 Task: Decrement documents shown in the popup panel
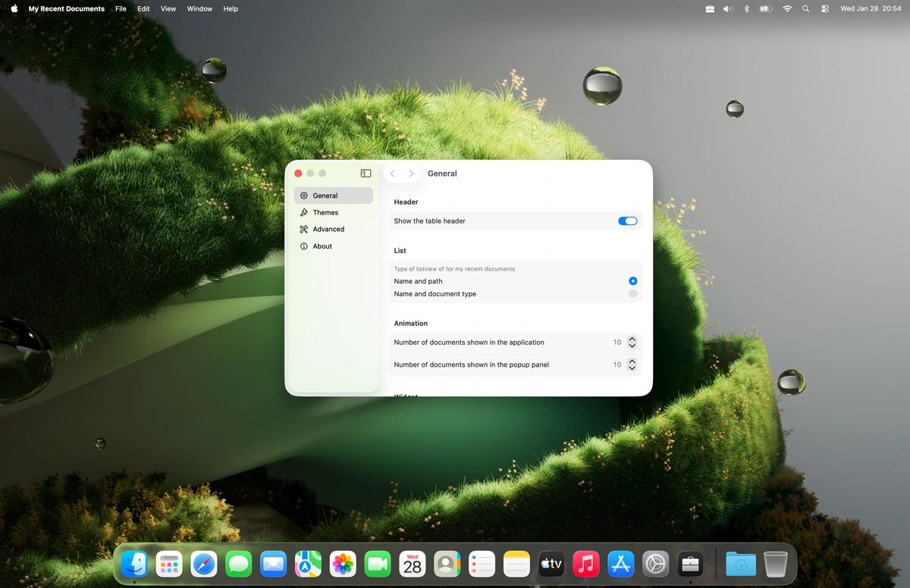click(632, 367)
